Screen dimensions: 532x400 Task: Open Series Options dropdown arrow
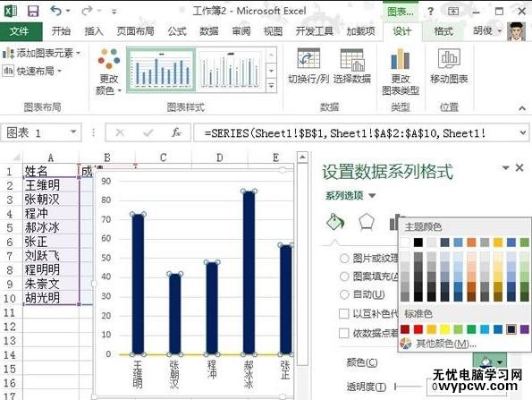point(372,196)
